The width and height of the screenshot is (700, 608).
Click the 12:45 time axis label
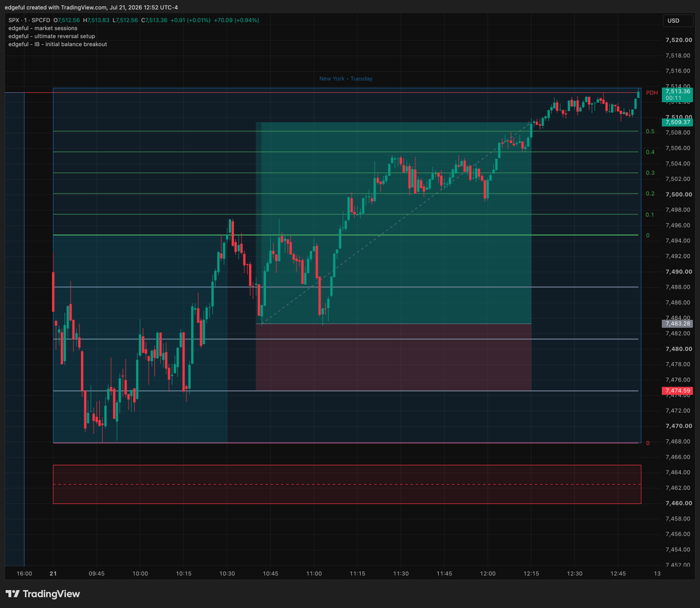[618, 574]
